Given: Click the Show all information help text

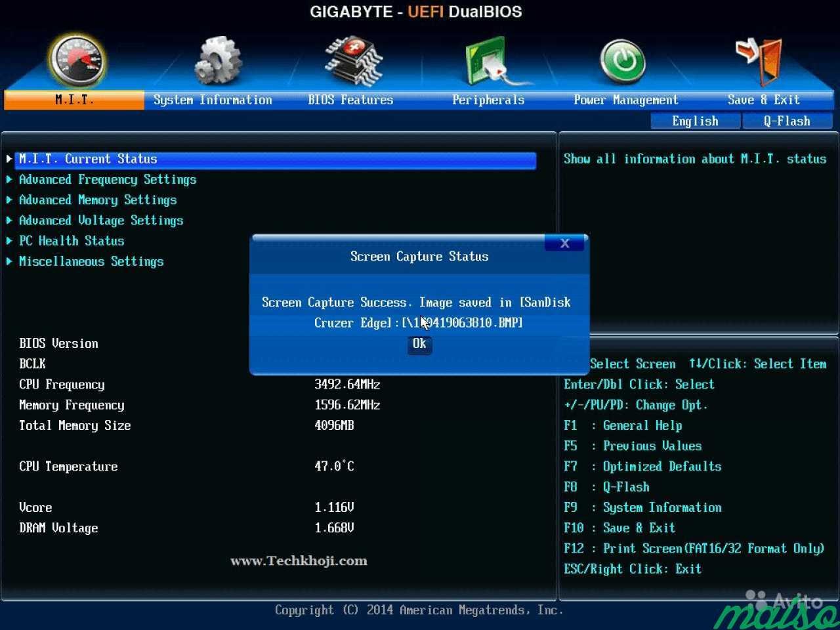Looking at the screenshot, I should pos(695,159).
